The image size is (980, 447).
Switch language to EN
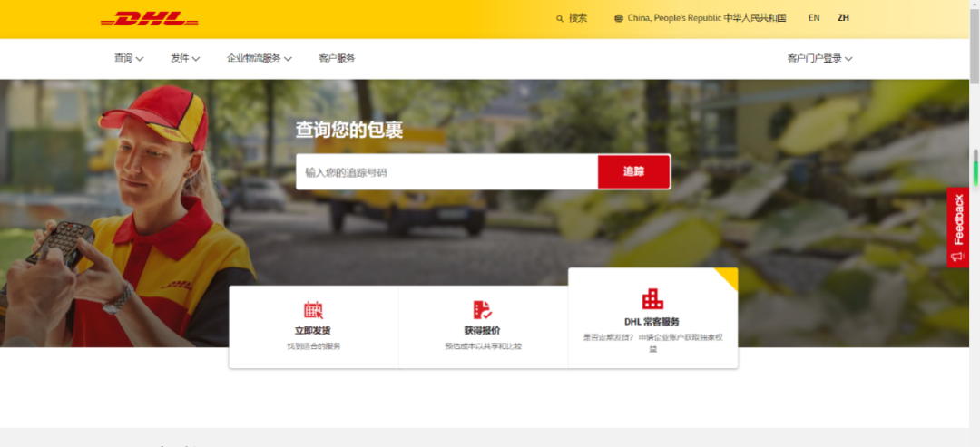[814, 18]
